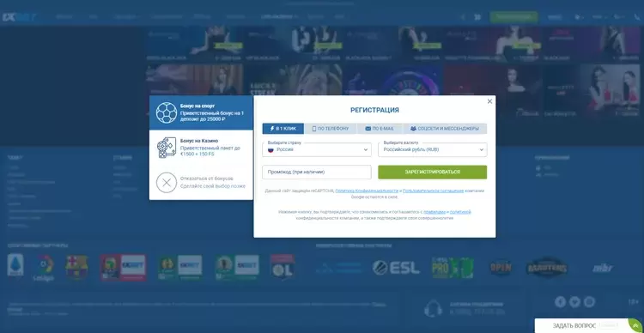Click the Open tournament logo

click(x=501, y=268)
